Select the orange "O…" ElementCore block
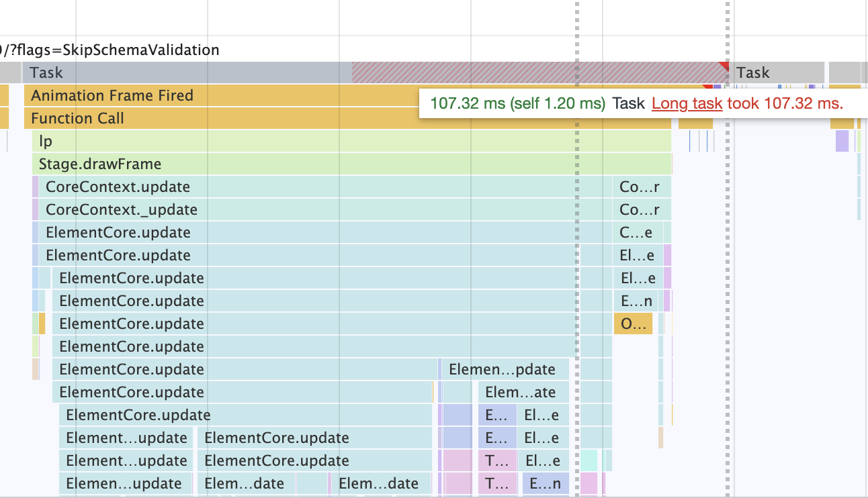This screenshot has height=498, width=868. [632, 323]
